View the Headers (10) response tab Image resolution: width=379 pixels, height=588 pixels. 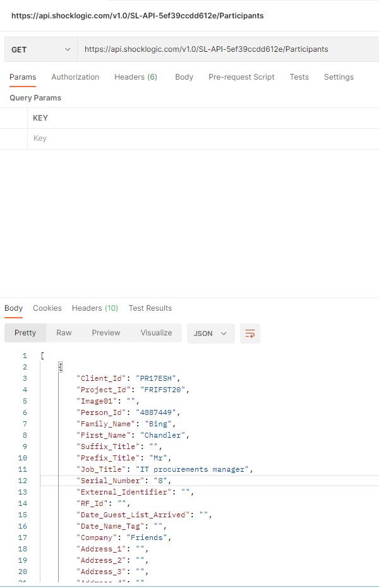pos(95,308)
